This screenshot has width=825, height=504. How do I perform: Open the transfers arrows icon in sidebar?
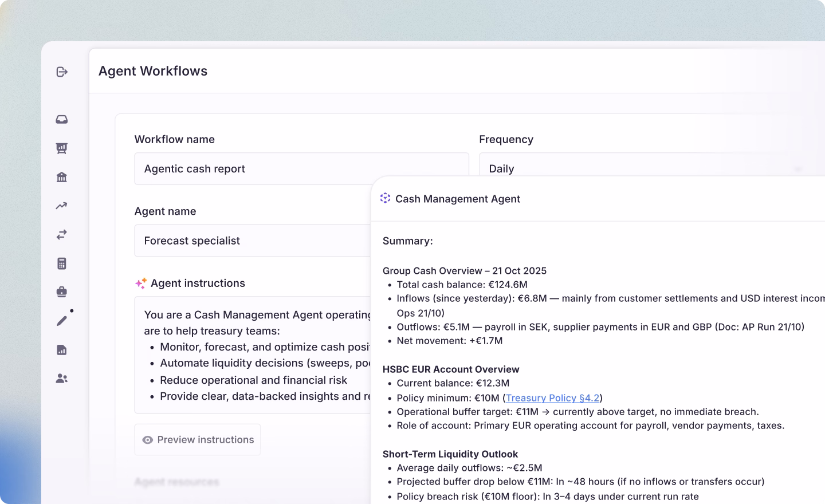(62, 234)
